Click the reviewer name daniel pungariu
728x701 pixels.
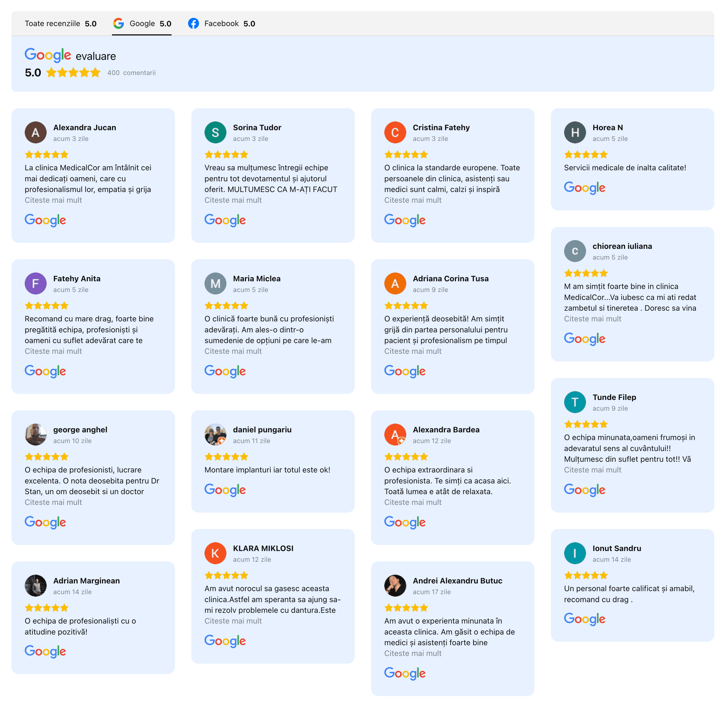pyautogui.click(x=262, y=430)
